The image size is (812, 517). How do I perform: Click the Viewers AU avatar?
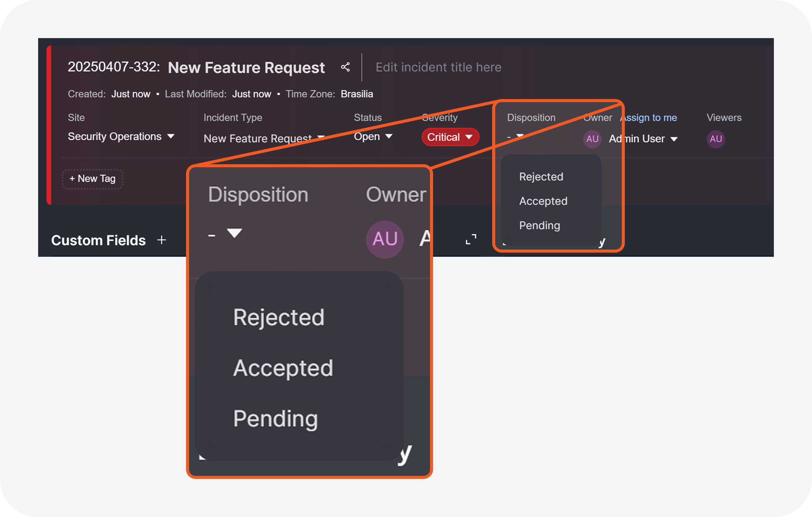click(x=716, y=139)
